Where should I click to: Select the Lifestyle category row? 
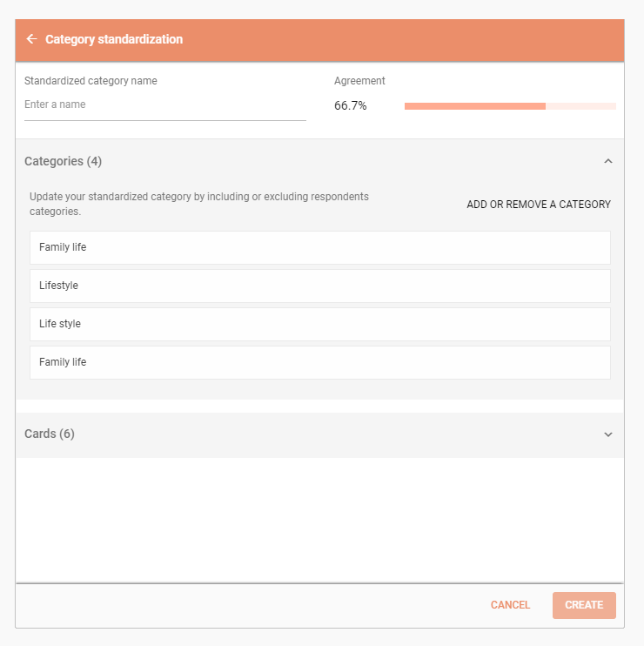(320, 286)
